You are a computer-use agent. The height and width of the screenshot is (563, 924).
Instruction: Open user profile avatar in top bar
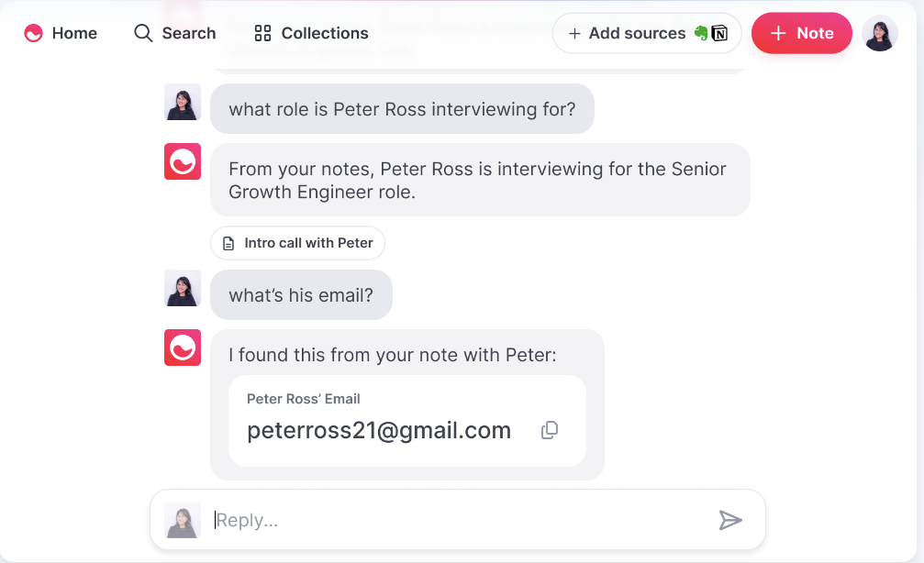pyautogui.click(x=880, y=33)
